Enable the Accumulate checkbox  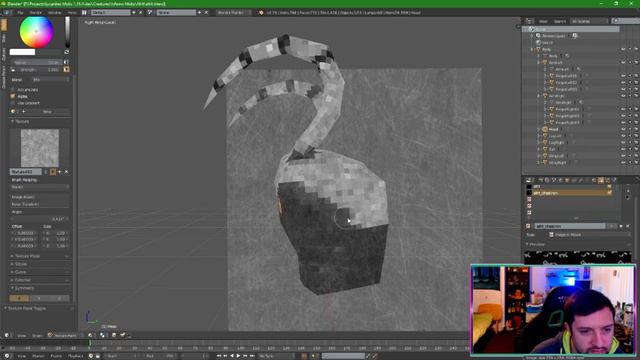coord(13,89)
